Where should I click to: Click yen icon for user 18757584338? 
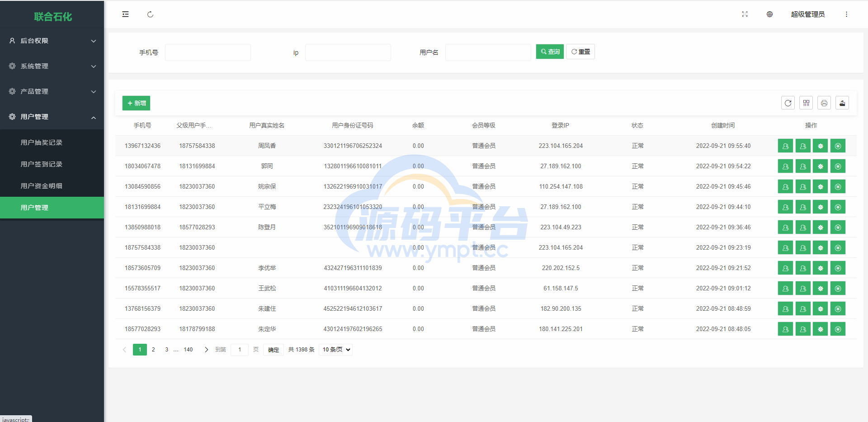(x=838, y=248)
